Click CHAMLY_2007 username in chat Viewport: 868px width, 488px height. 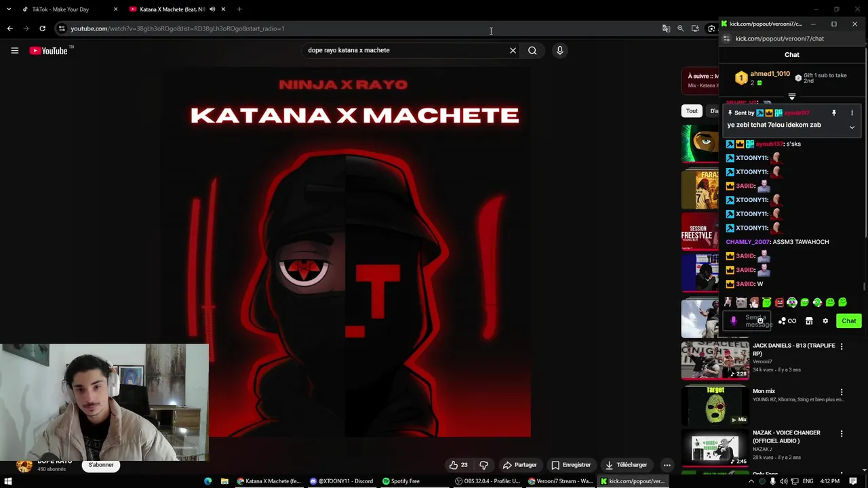(747, 242)
